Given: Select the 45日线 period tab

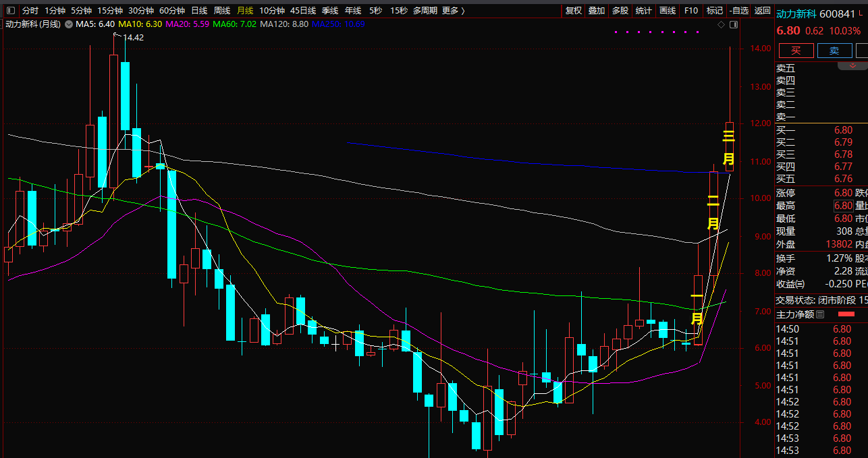Looking at the screenshot, I should [303, 11].
